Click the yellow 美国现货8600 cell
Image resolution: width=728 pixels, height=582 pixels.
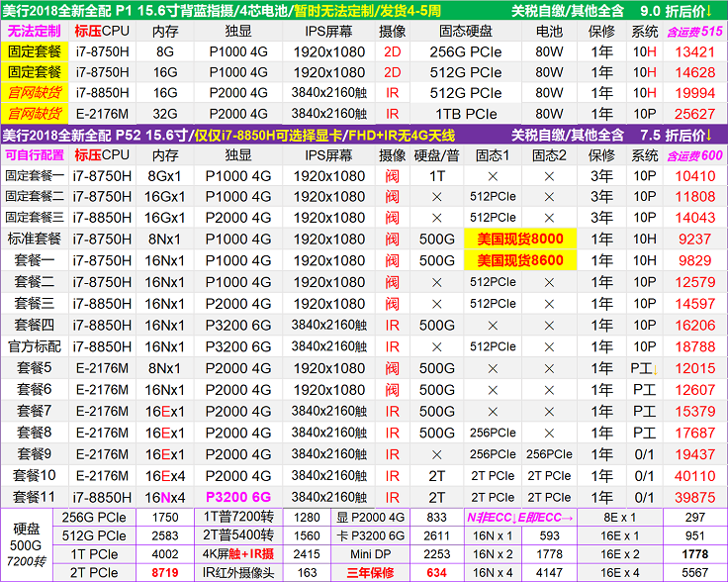pyautogui.click(x=520, y=260)
